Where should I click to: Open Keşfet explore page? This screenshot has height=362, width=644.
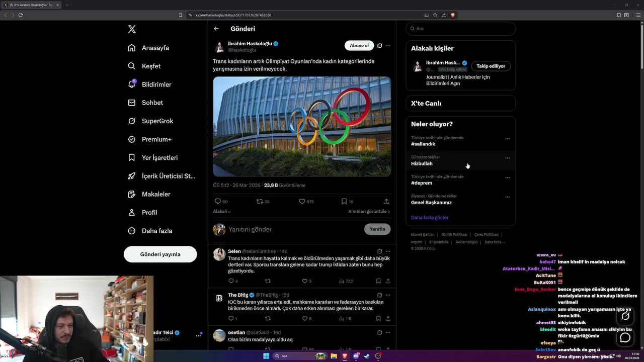tap(144, 66)
